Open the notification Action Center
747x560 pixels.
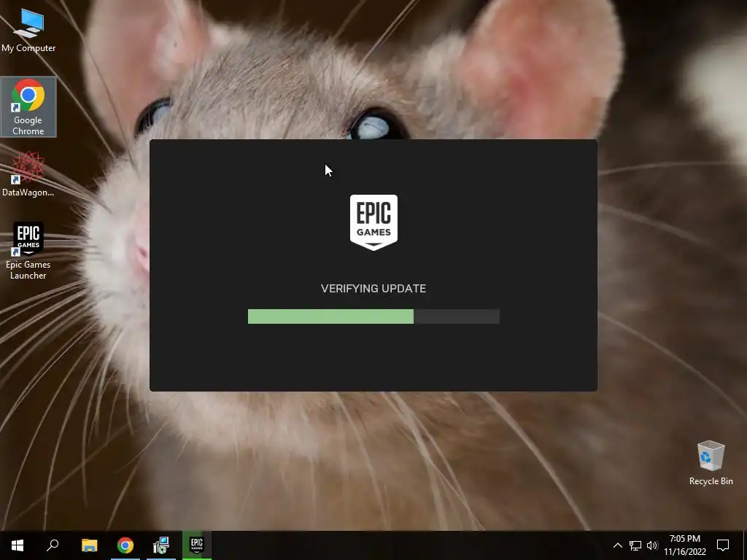click(x=723, y=545)
